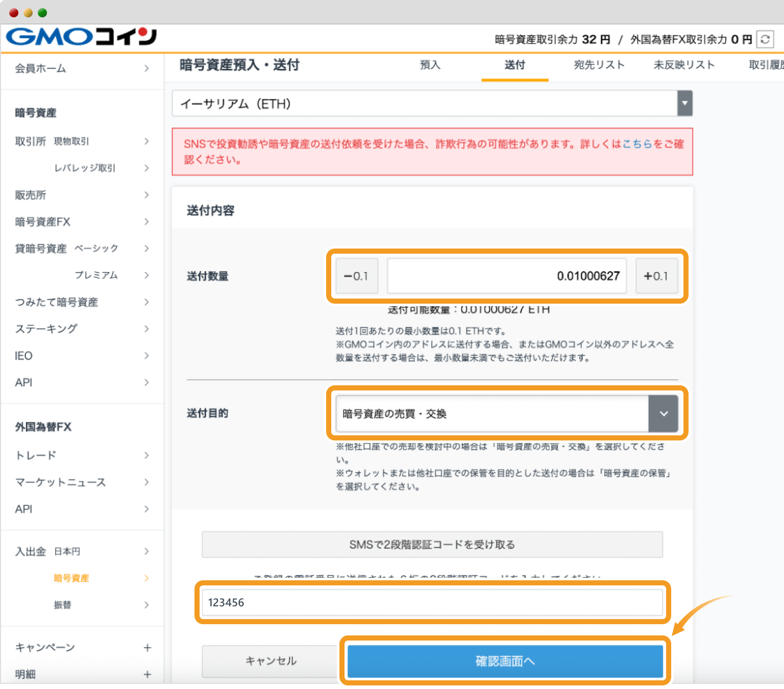
Task: Click the 外国為替FX取引余力 0 円 text
Action: tap(692, 39)
